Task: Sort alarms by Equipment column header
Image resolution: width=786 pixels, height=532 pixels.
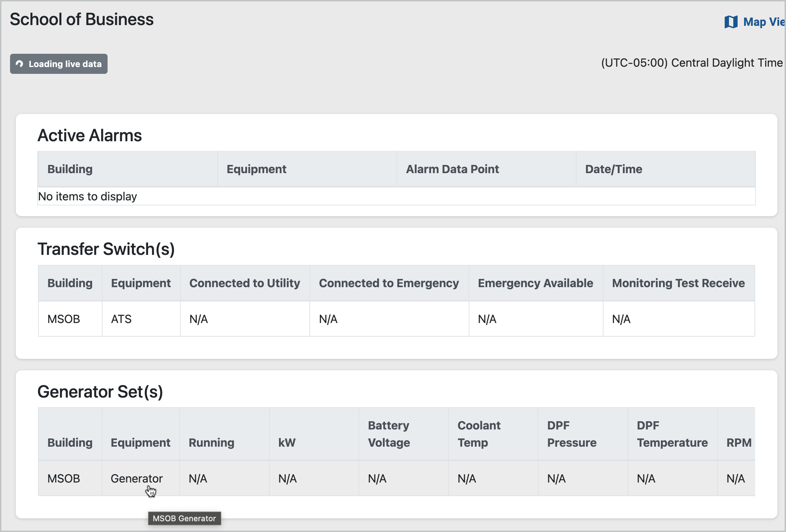Action: (256, 169)
